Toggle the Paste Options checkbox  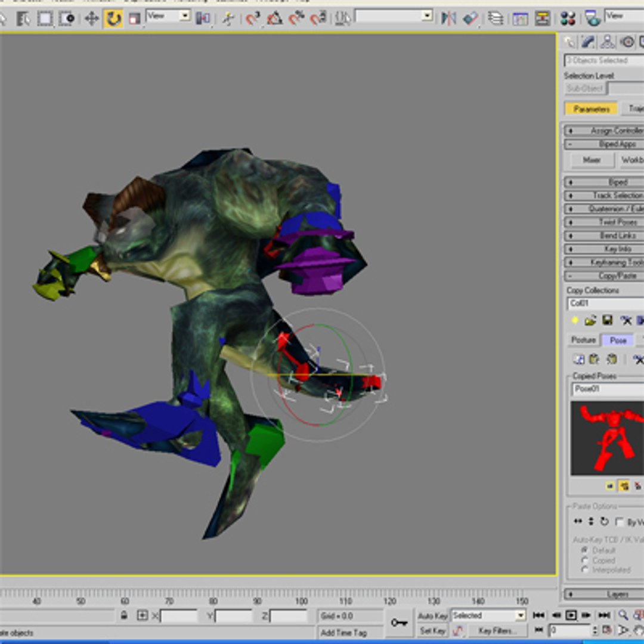[620, 522]
